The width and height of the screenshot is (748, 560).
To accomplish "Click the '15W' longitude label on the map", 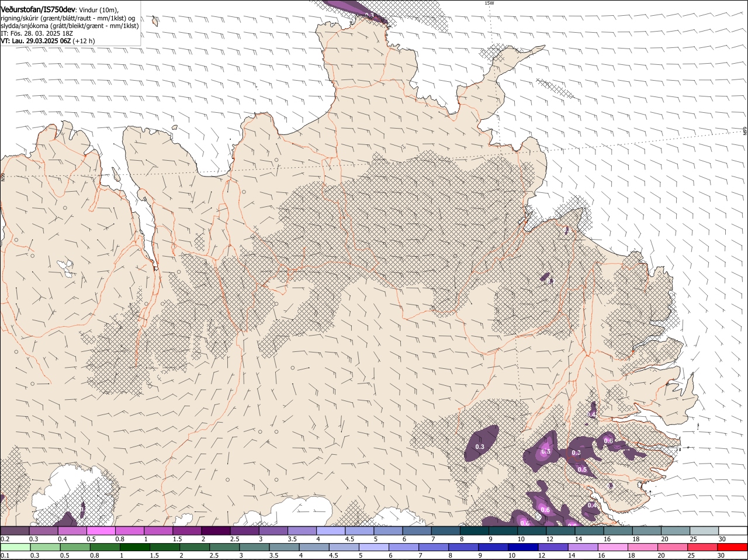I will (x=489, y=3).
